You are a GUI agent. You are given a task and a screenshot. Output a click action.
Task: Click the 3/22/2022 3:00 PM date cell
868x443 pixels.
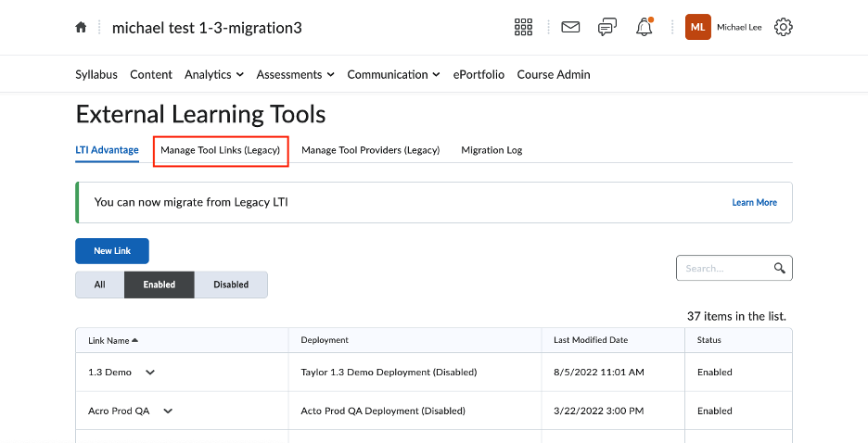click(598, 411)
